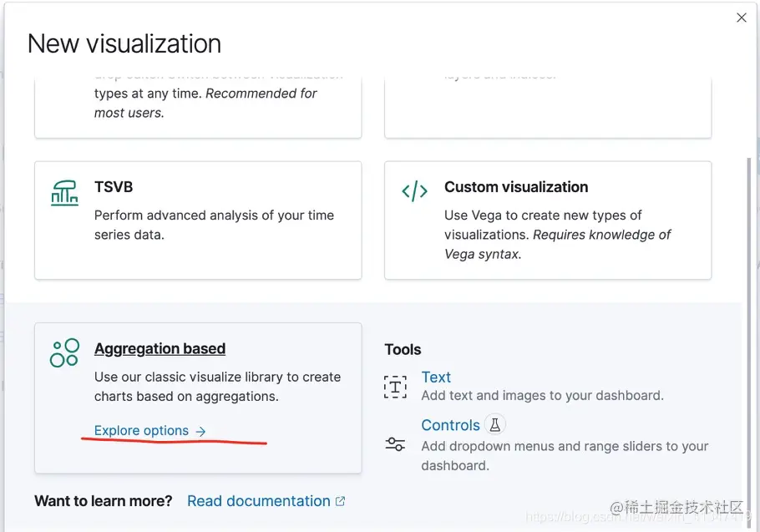Click the Aggregation based circles icon

[x=64, y=353]
